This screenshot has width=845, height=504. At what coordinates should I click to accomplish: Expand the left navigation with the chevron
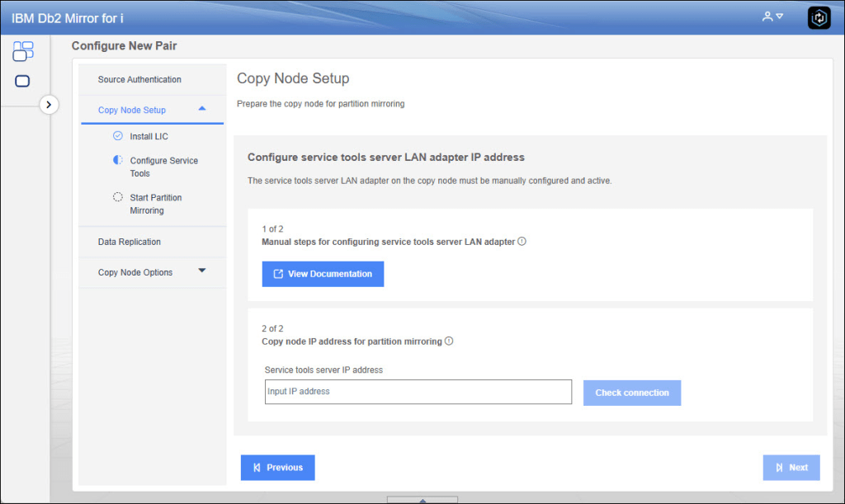click(49, 105)
